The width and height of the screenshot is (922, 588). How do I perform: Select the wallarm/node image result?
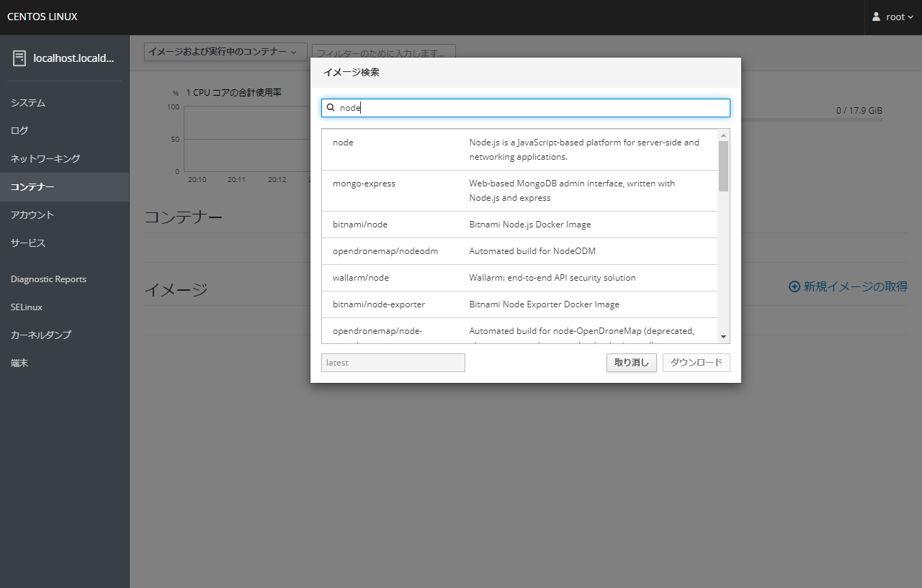coord(520,278)
